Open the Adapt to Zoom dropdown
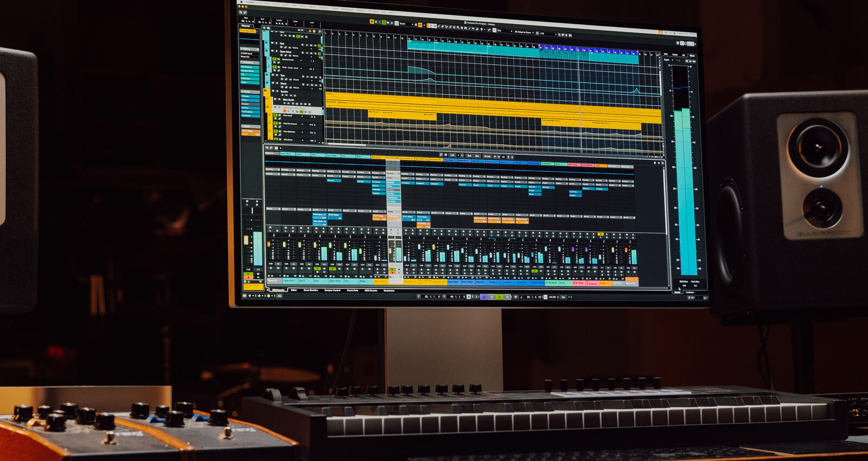The width and height of the screenshot is (868, 461). pos(524,32)
